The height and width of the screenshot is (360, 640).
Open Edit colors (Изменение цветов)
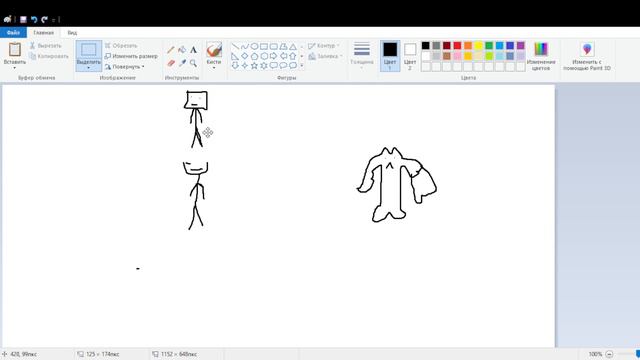coord(541,56)
